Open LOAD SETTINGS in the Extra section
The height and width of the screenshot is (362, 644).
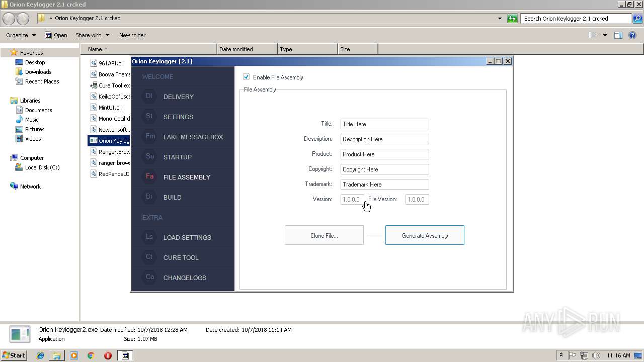pyautogui.click(x=187, y=237)
